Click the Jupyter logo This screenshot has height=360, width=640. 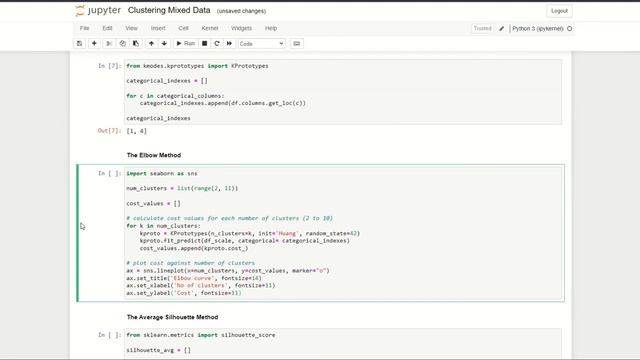[x=98, y=11]
